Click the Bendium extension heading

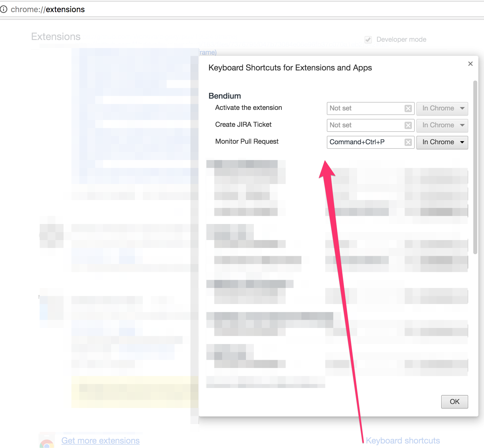pyautogui.click(x=225, y=96)
